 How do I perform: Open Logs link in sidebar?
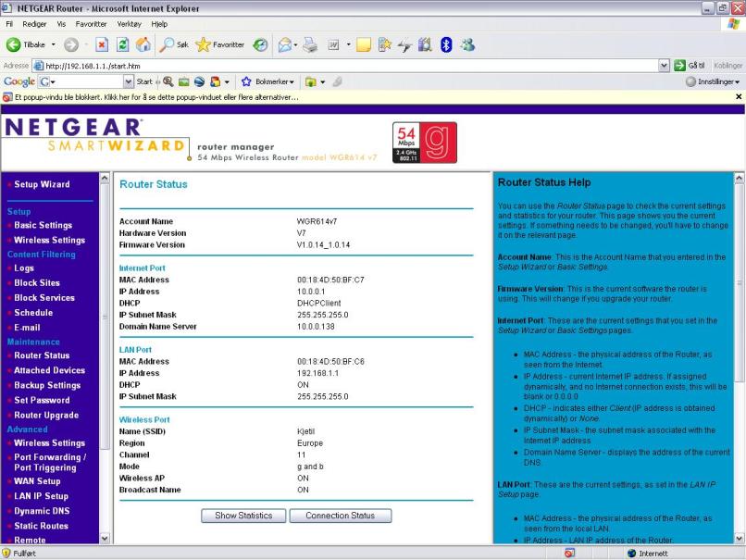tap(24, 268)
